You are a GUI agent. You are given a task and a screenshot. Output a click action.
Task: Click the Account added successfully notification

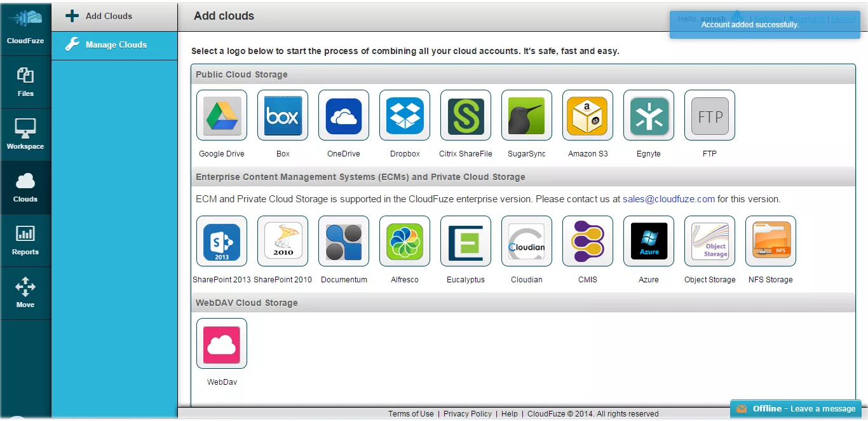point(765,25)
